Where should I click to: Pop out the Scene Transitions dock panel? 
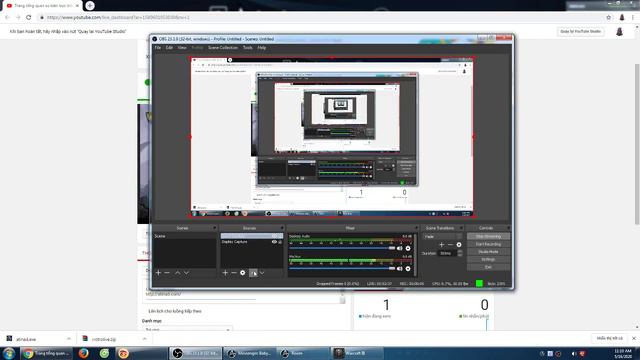click(x=461, y=228)
